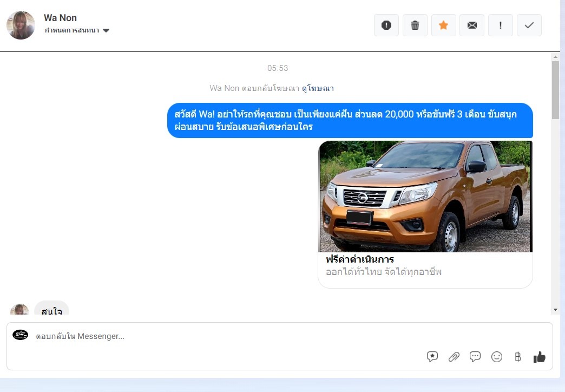The width and height of the screenshot is (565, 392).
Task: Mark conversation done with checkmark icon
Action: click(529, 25)
